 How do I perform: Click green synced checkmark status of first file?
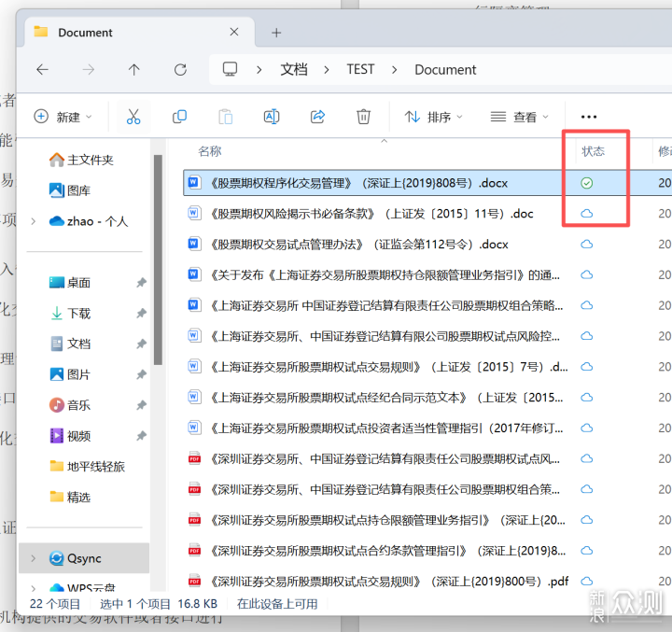point(586,183)
